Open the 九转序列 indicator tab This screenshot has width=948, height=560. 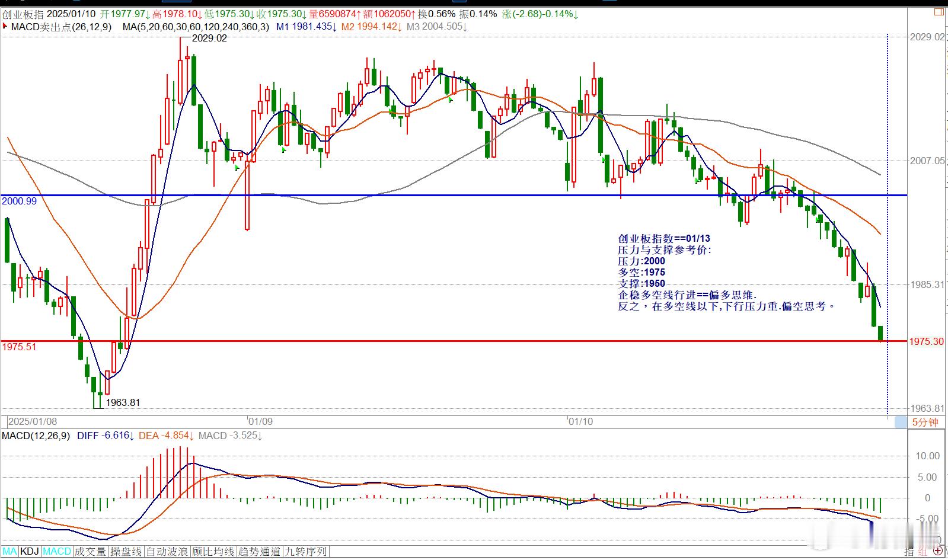[306, 552]
